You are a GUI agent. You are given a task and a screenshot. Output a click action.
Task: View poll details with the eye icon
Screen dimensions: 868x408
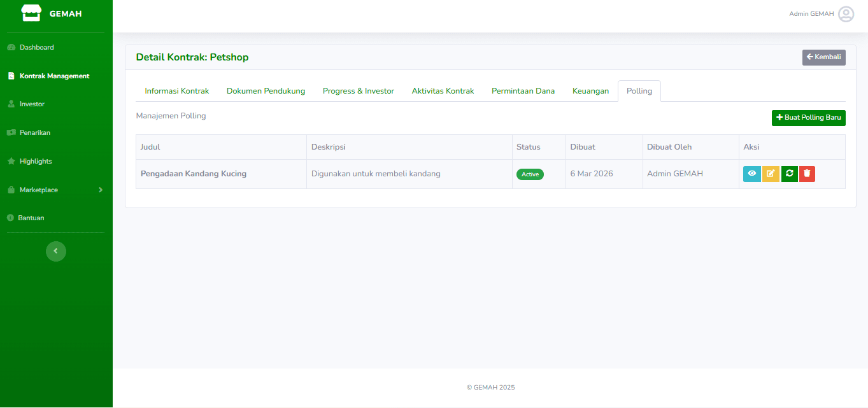tap(751, 174)
